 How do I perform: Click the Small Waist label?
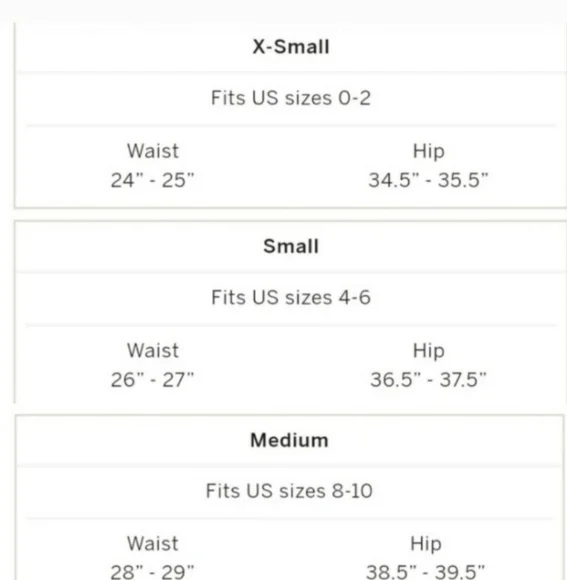[153, 350]
